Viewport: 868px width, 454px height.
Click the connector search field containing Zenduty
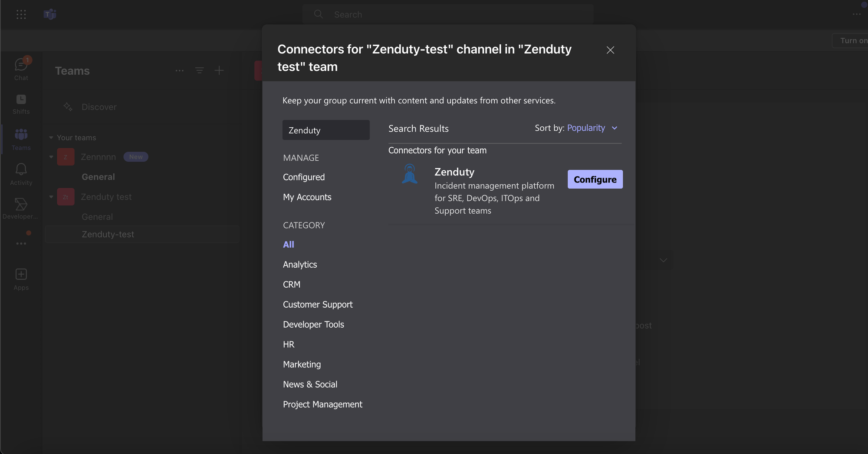326,130
